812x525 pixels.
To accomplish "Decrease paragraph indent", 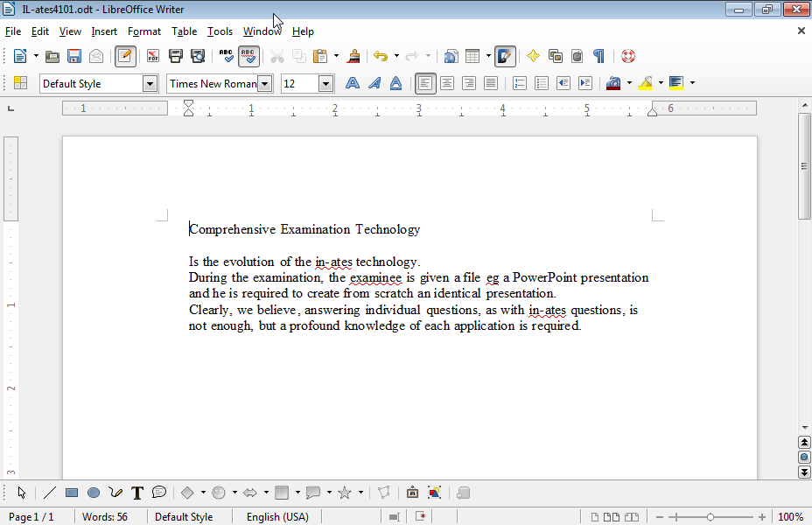I will (x=563, y=83).
